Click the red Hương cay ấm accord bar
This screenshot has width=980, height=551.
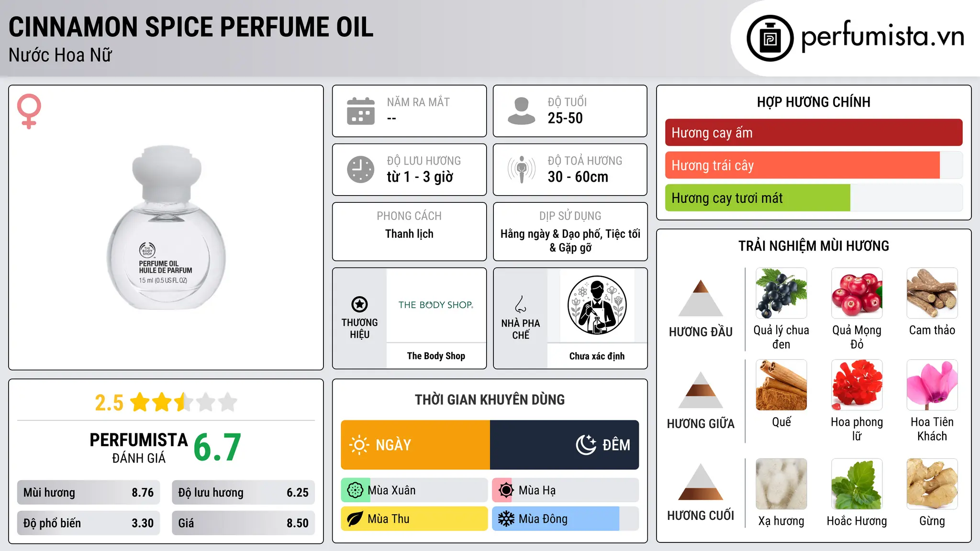pos(813,132)
